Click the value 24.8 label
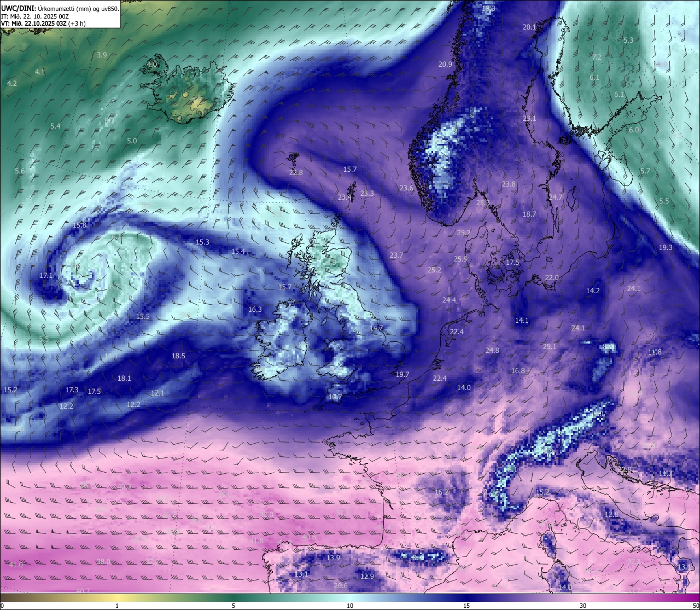This screenshot has width=700, height=610. pos(492,351)
